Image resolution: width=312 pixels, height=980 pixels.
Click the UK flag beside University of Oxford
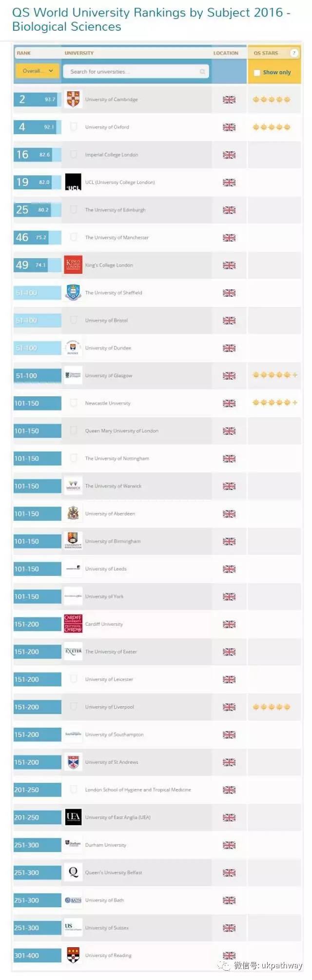click(229, 127)
